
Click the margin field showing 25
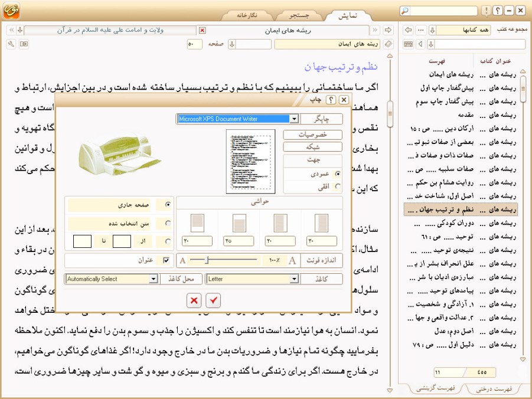coord(239,241)
